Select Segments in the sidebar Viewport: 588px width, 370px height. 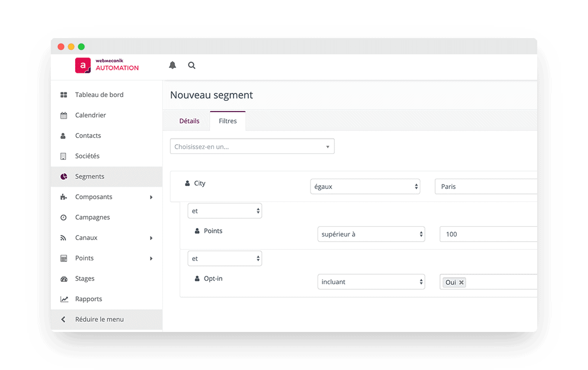(x=107, y=177)
